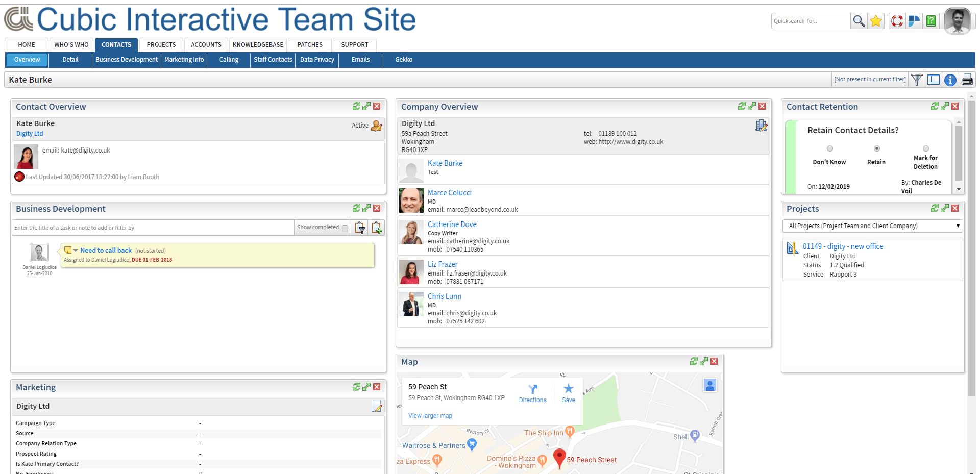Click the filter funnel icon
980x474 pixels.
point(917,80)
